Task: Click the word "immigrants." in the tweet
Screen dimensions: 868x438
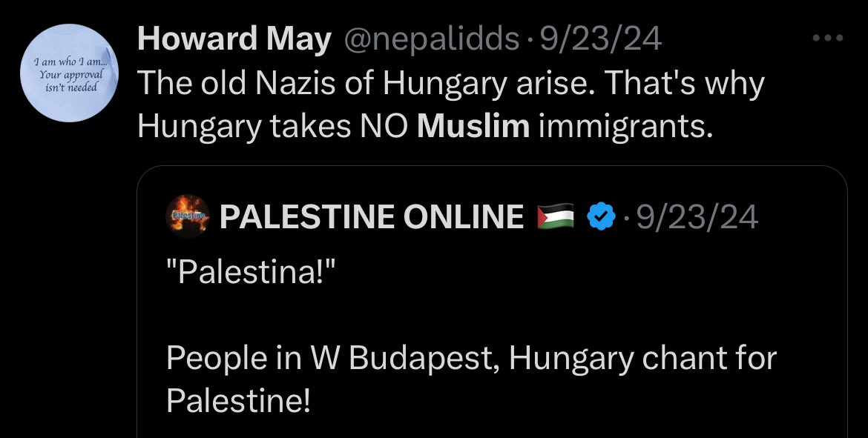Action: [625, 127]
